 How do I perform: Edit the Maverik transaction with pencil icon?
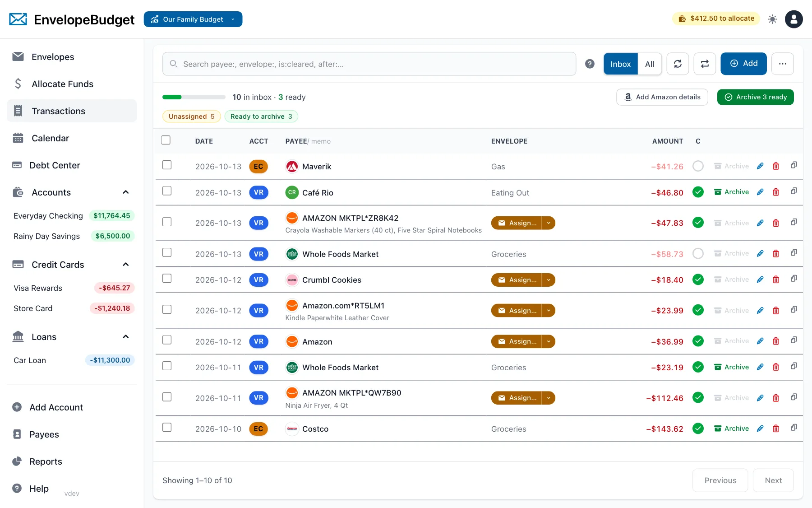(x=760, y=166)
